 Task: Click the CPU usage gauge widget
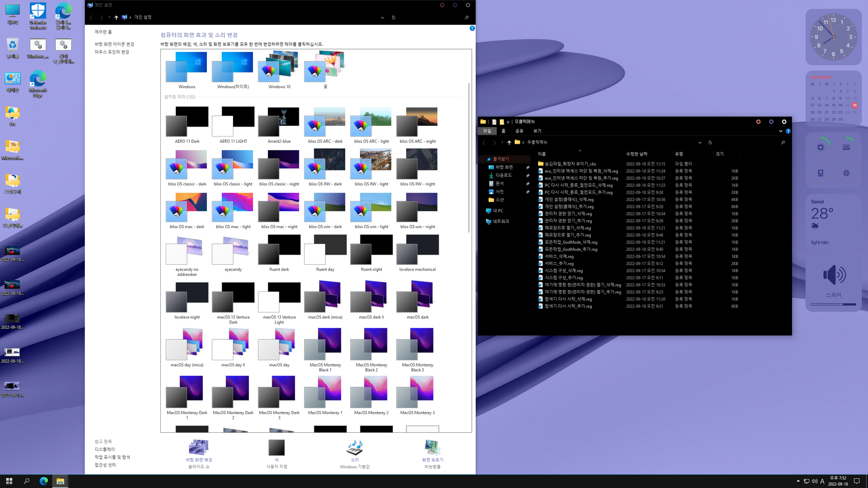[x=821, y=147]
